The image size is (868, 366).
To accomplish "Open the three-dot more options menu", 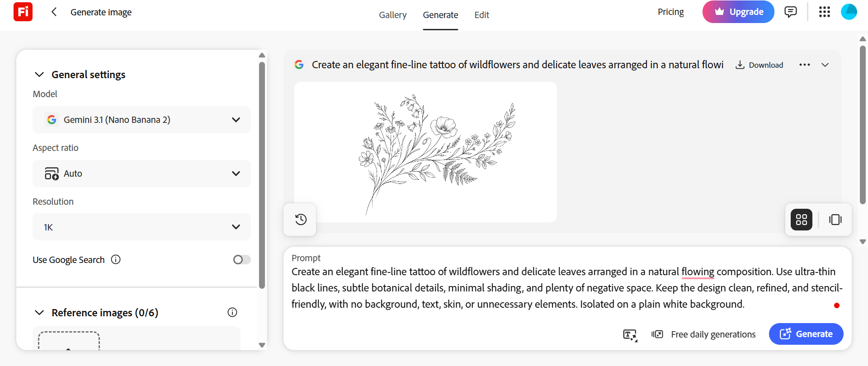I will 805,65.
